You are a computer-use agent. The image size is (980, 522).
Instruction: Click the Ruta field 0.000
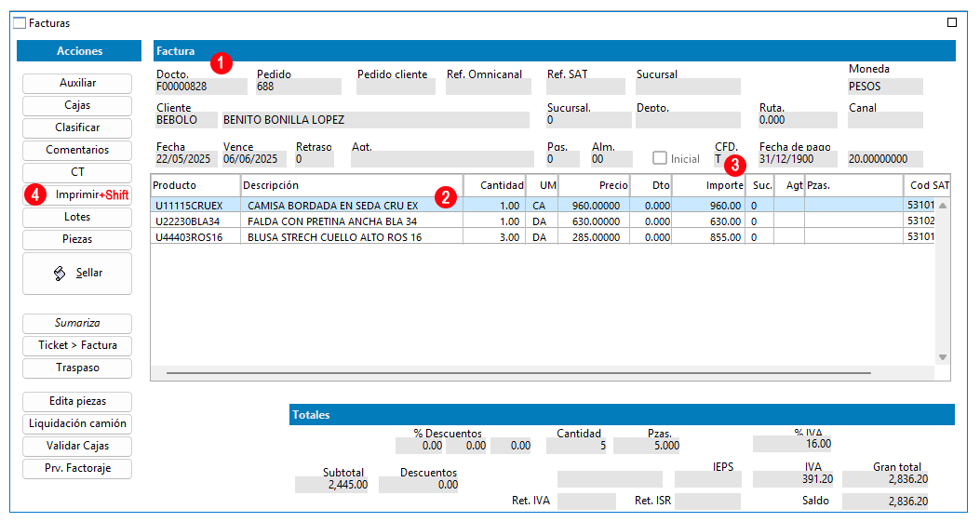(798, 120)
